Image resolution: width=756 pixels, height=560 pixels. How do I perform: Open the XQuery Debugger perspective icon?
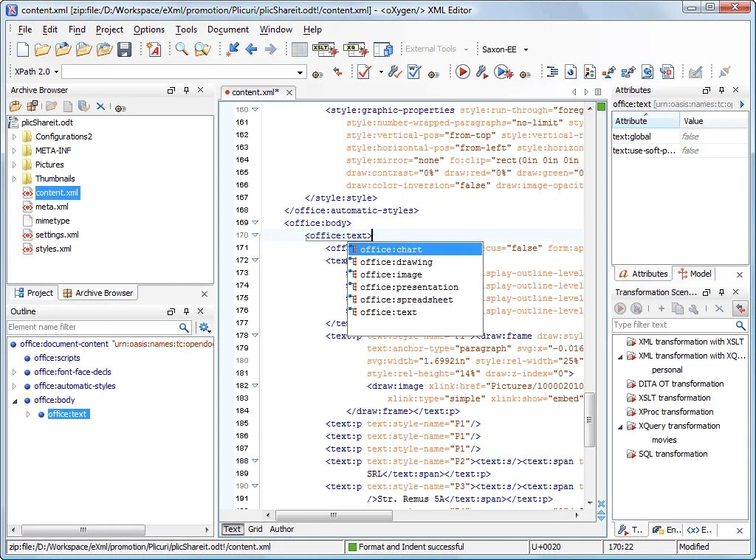(355, 49)
